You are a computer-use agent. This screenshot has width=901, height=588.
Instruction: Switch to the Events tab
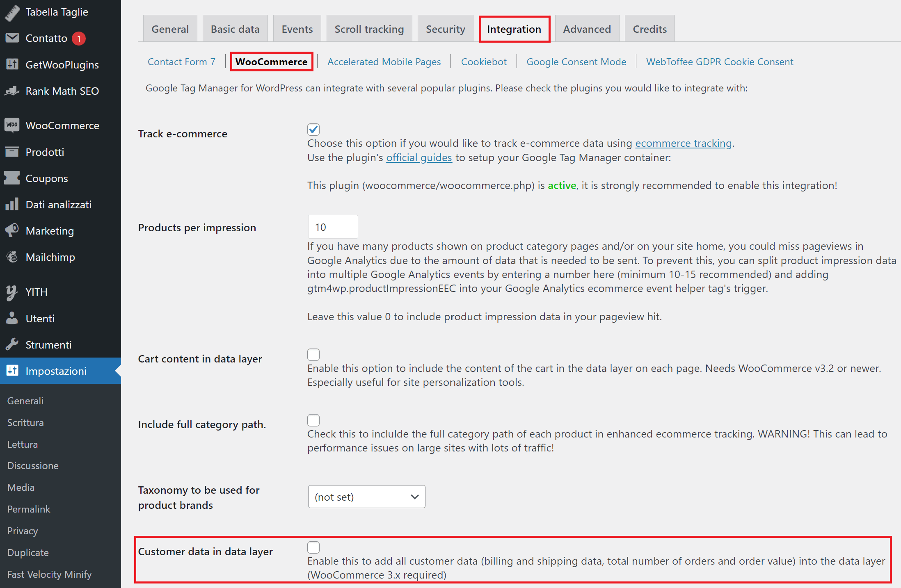[x=297, y=29]
